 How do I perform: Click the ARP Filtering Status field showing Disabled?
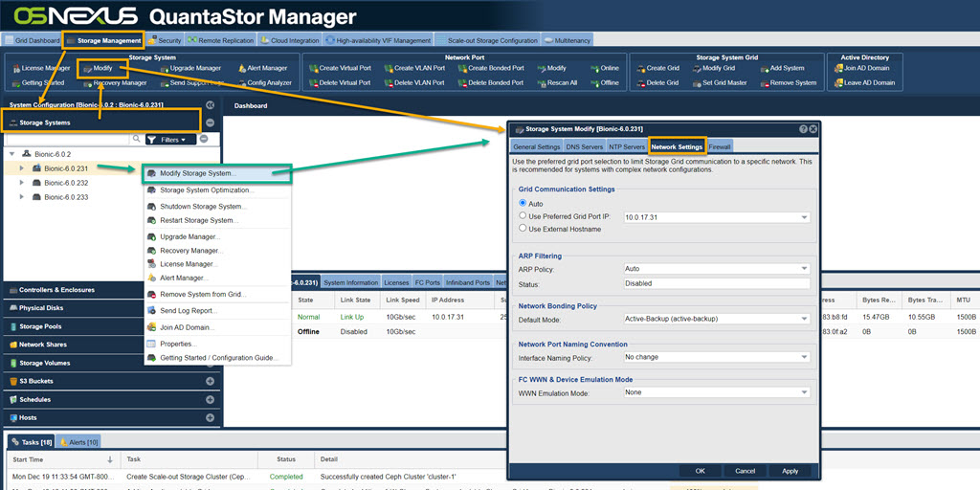716,283
